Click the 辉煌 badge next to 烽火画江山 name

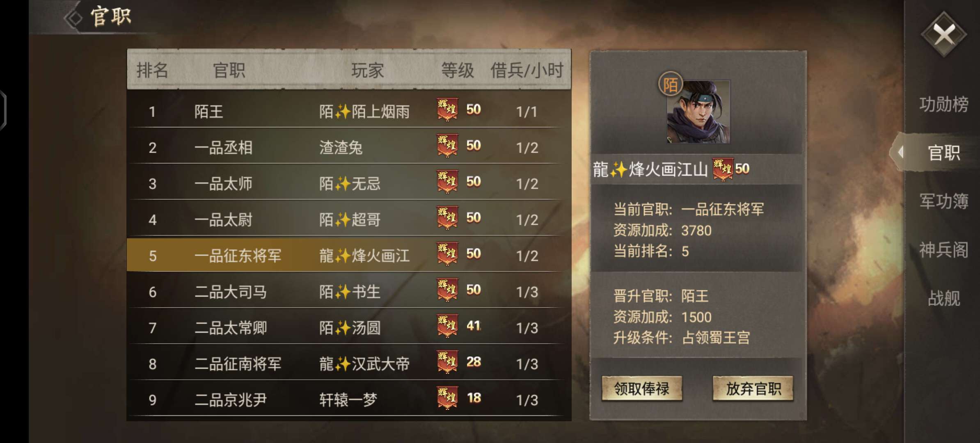pyautogui.click(x=723, y=169)
